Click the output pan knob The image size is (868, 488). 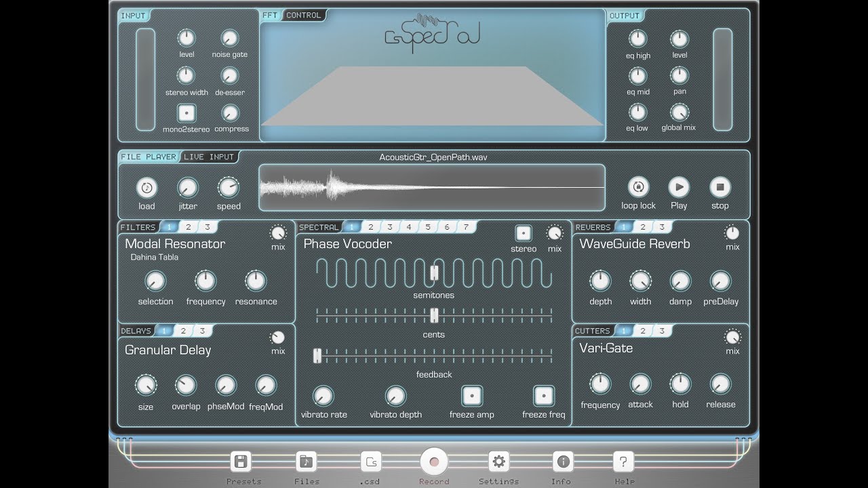[679, 75]
